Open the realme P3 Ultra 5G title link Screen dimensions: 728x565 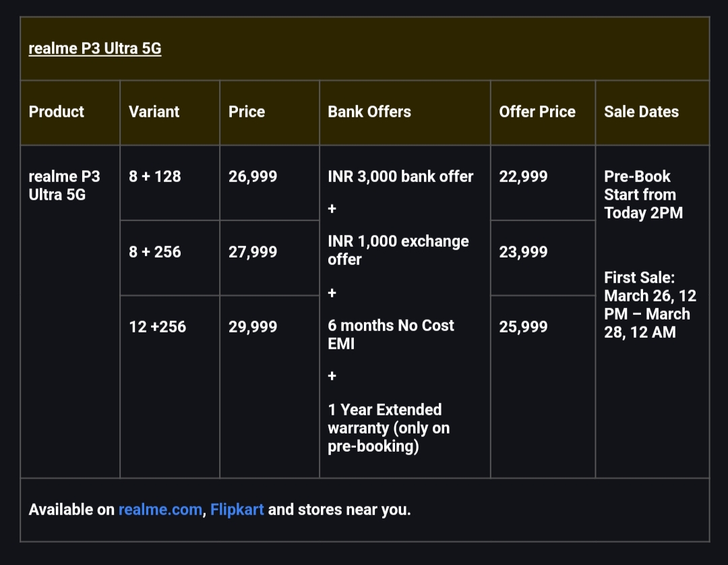pos(95,49)
